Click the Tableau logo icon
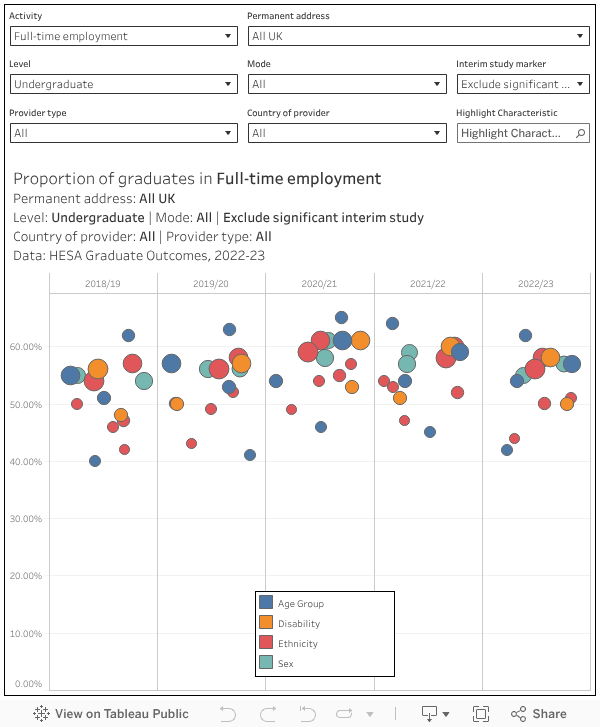 pyautogui.click(x=42, y=713)
